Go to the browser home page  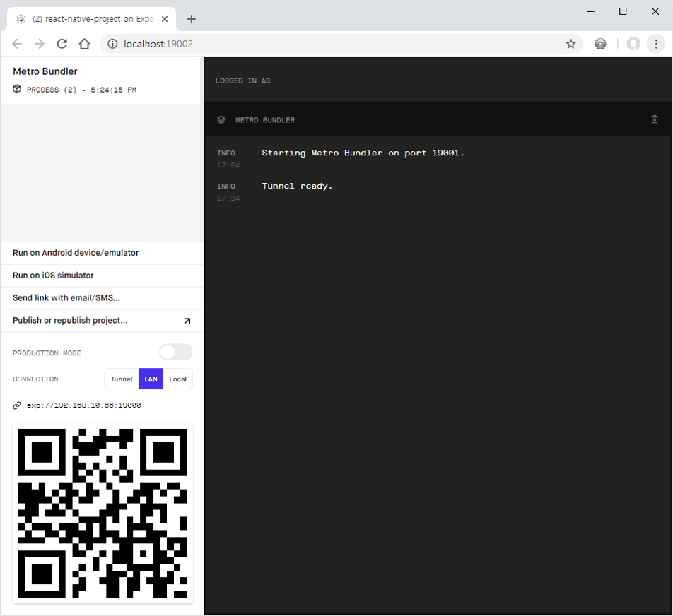click(x=85, y=44)
